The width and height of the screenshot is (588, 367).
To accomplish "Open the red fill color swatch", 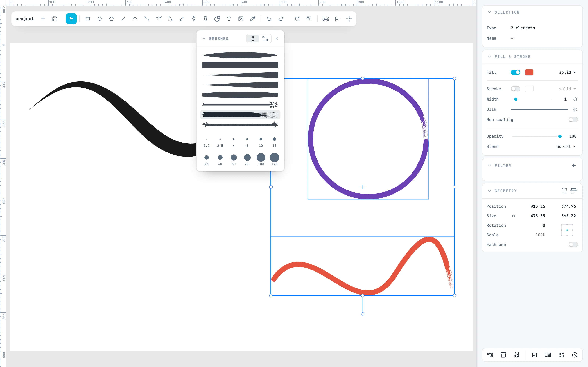I will tap(529, 72).
